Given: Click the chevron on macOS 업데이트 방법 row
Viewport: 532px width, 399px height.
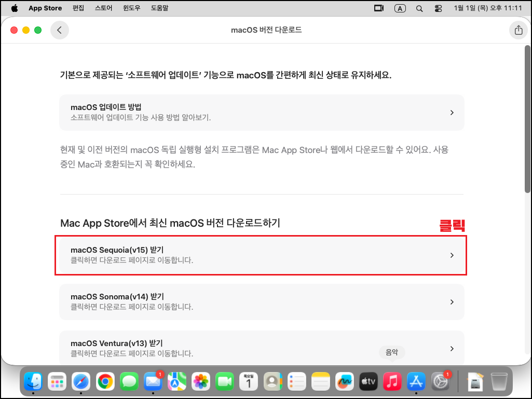Looking at the screenshot, I should [x=452, y=113].
